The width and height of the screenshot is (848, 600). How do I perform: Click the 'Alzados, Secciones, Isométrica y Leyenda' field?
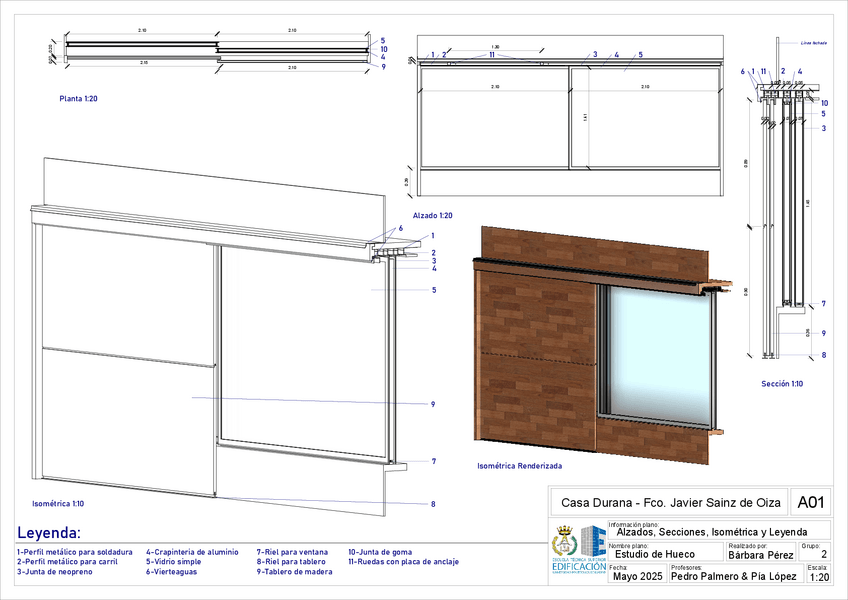tap(720, 532)
